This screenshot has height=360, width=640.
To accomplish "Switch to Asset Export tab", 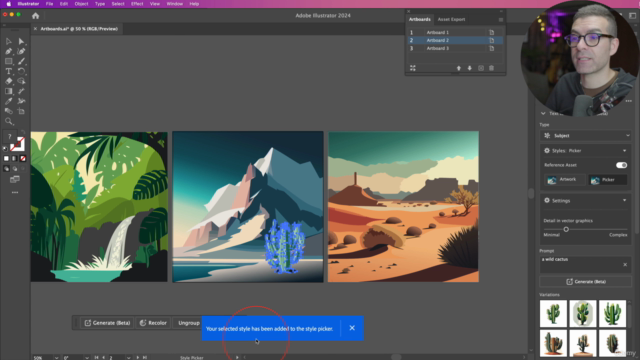I will point(451,19).
